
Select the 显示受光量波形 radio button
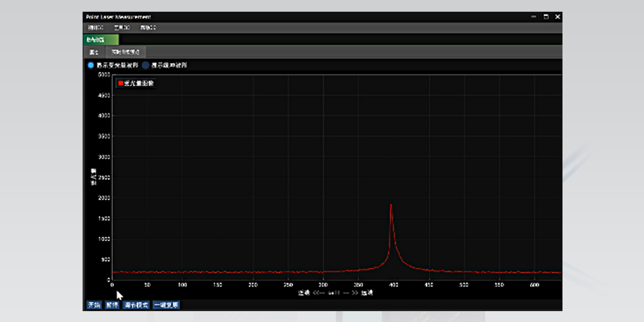91,65
